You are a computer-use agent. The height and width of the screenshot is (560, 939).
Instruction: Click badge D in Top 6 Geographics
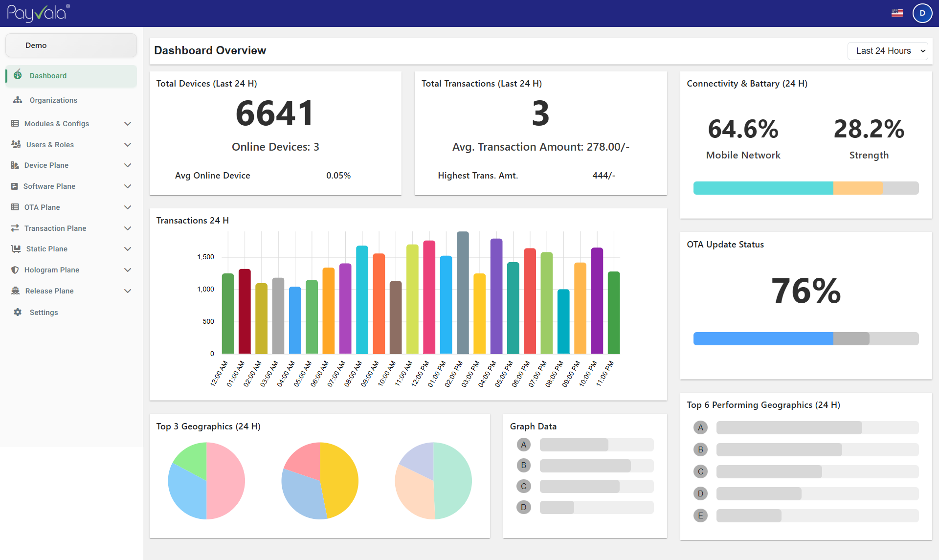tap(701, 493)
